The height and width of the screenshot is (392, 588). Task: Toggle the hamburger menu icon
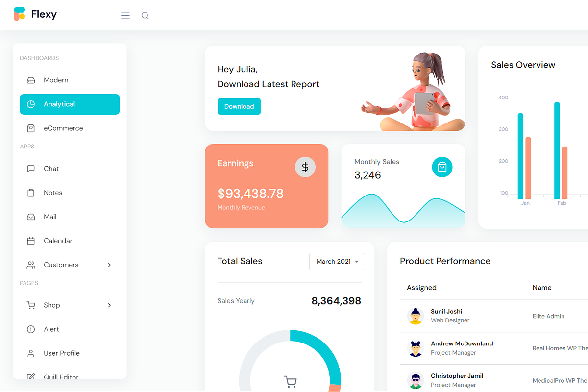tap(125, 16)
